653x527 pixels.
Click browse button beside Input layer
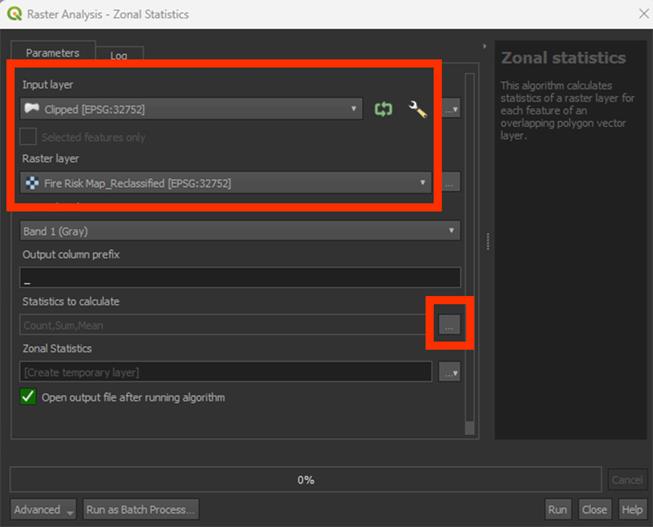pos(451,109)
